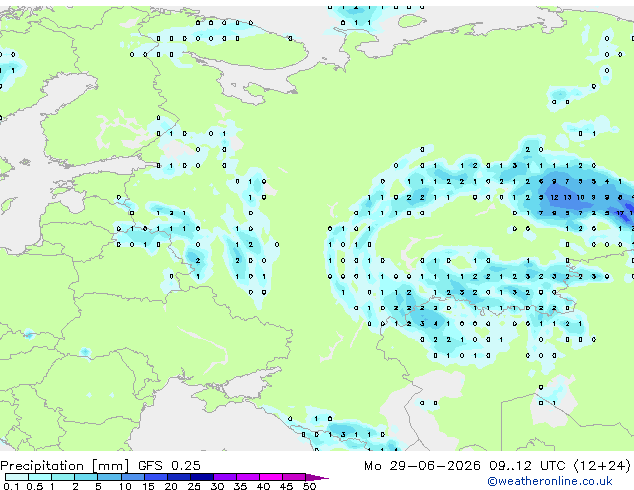Select the 30–35 mm purple legend swatch
This screenshot has height=490, width=634.
click(225, 477)
